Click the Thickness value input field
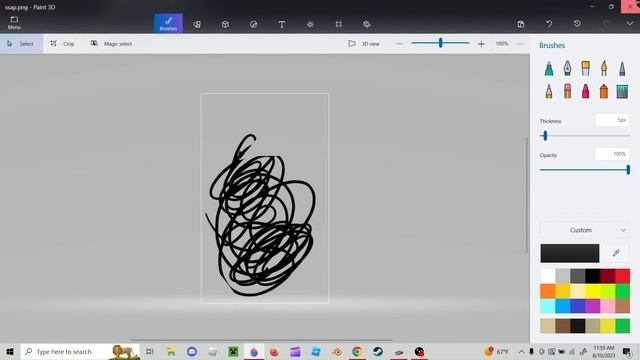Screen dimensions: 640x360 point(612,120)
